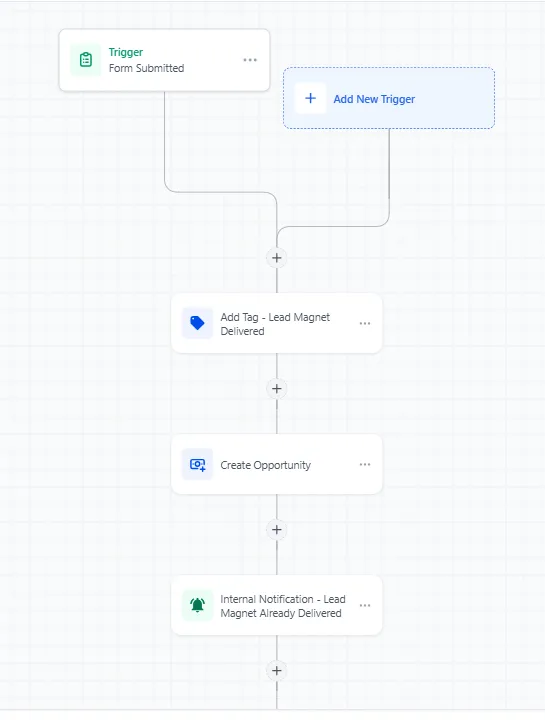Click Add New Trigger label
The height and width of the screenshot is (722, 545).
374,99
